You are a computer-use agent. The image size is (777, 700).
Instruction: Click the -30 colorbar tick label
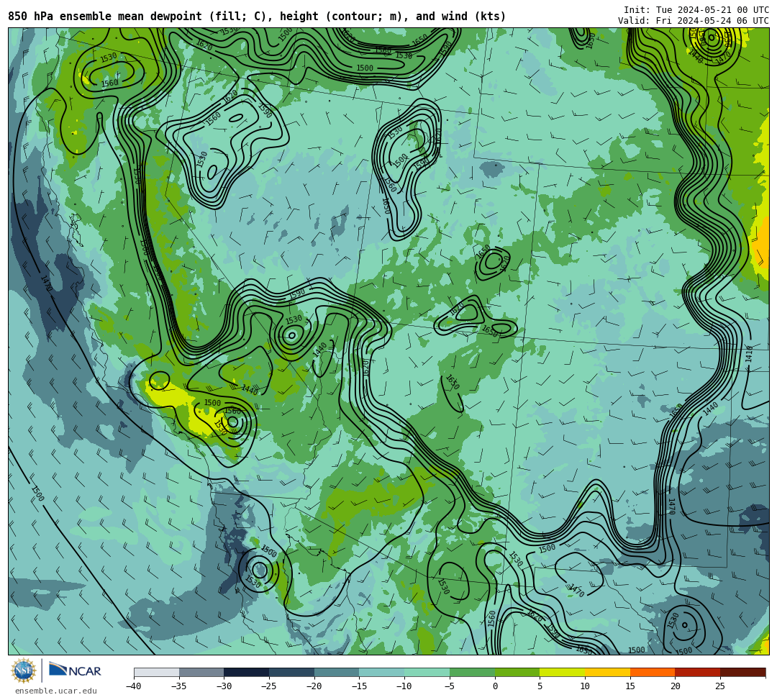tap(224, 686)
